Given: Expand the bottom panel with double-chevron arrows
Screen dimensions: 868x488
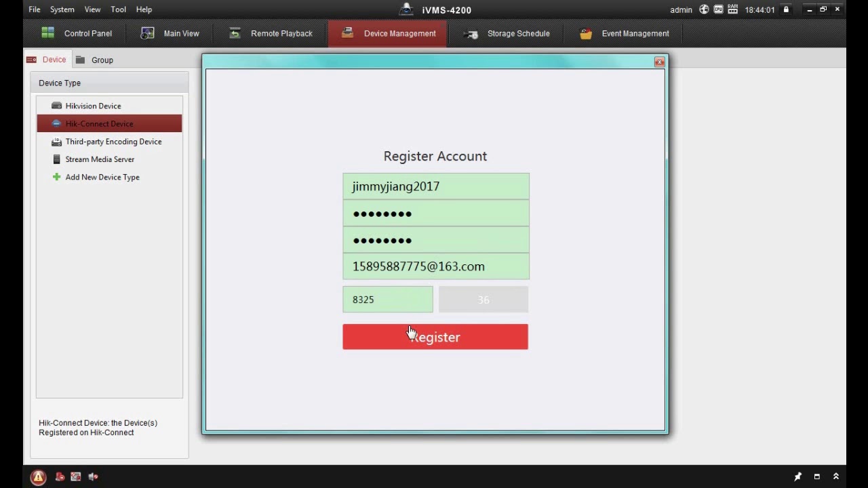Looking at the screenshot, I should tap(836, 476).
